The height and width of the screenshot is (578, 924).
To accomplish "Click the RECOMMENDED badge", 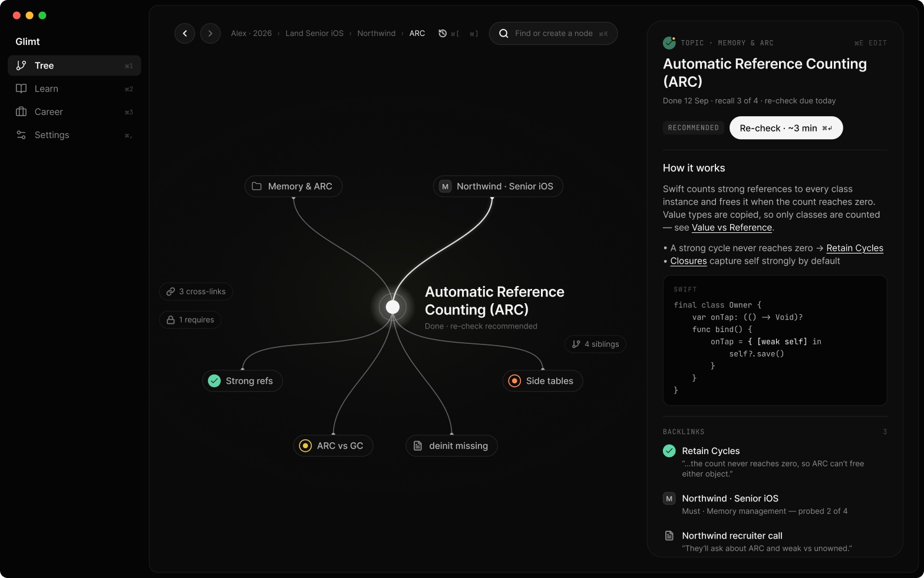I will click(x=694, y=128).
